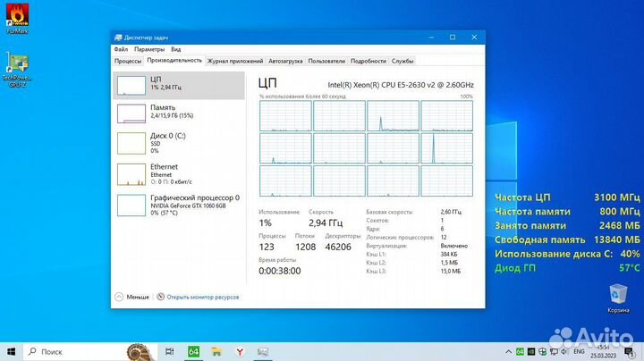Click the NVIDIA tray icon
This screenshot has height=361, width=644.
point(531,351)
